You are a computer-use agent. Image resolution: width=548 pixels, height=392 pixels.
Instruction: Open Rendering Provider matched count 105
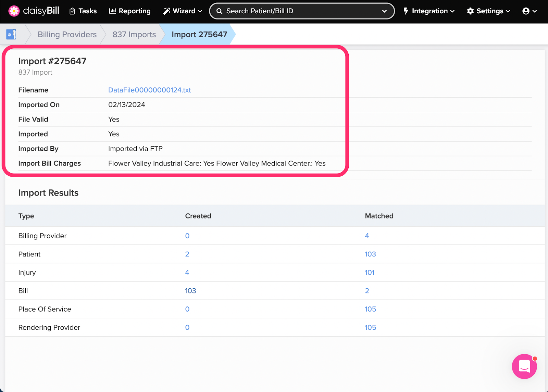370,327
